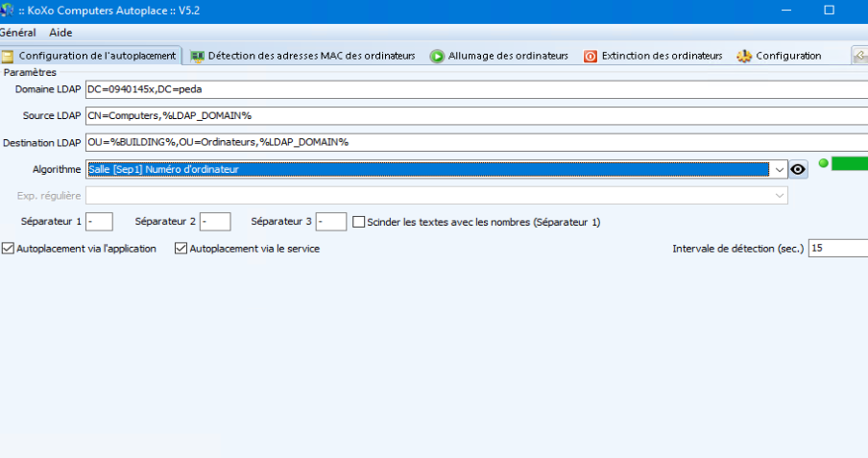Select the Configuration tab
Screen dimensions: 868x458
(x=780, y=56)
